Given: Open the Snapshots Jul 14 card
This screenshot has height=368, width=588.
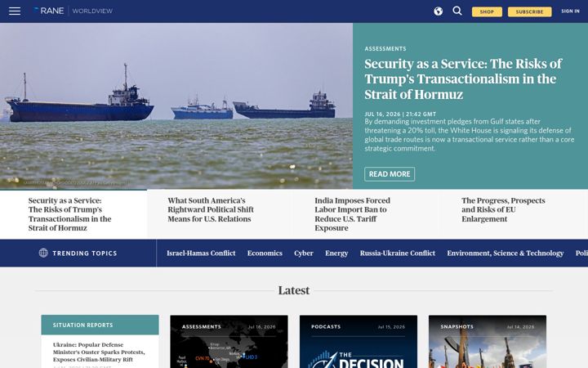Looking at the screenshot, I should tap(488, 342).
